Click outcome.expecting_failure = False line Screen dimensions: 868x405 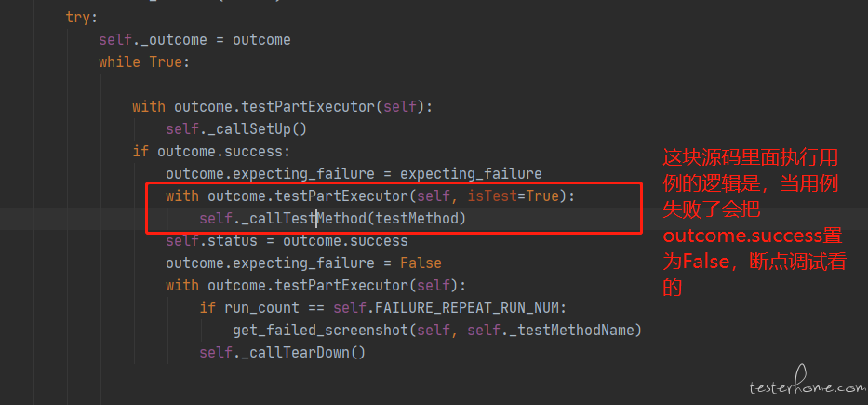pos(303,263)
